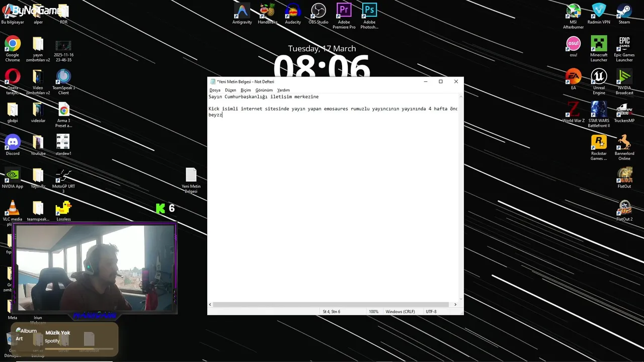Image resolution: width=644 pixels, height=362 pixels.
Task: Select the alper folder
Action: point(38,14)
